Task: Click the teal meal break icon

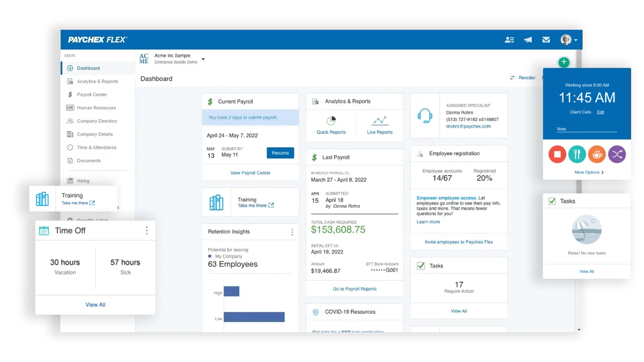Action: click(577, 154)
